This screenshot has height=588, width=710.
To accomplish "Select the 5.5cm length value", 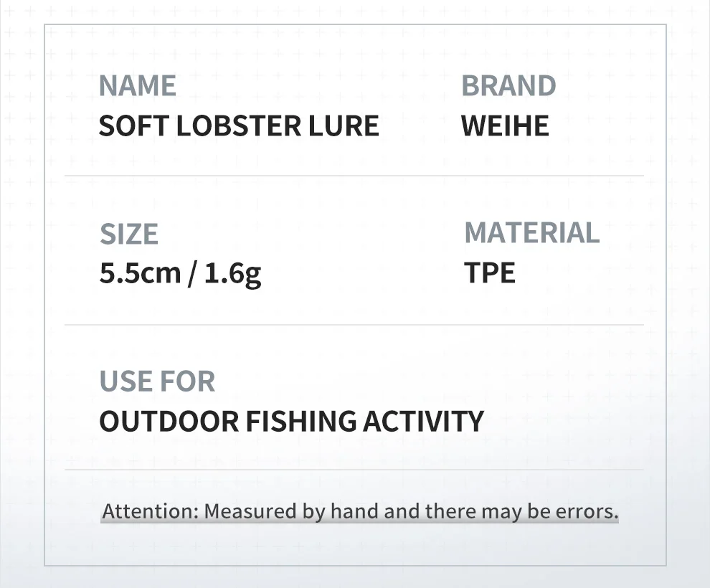I will pyautogui.click(x=140, y=274).
